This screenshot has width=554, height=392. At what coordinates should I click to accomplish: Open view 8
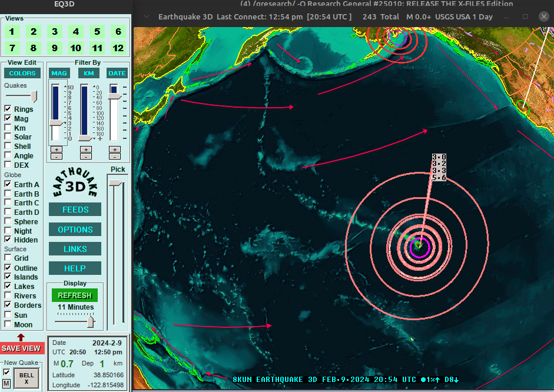coord(34,48)
